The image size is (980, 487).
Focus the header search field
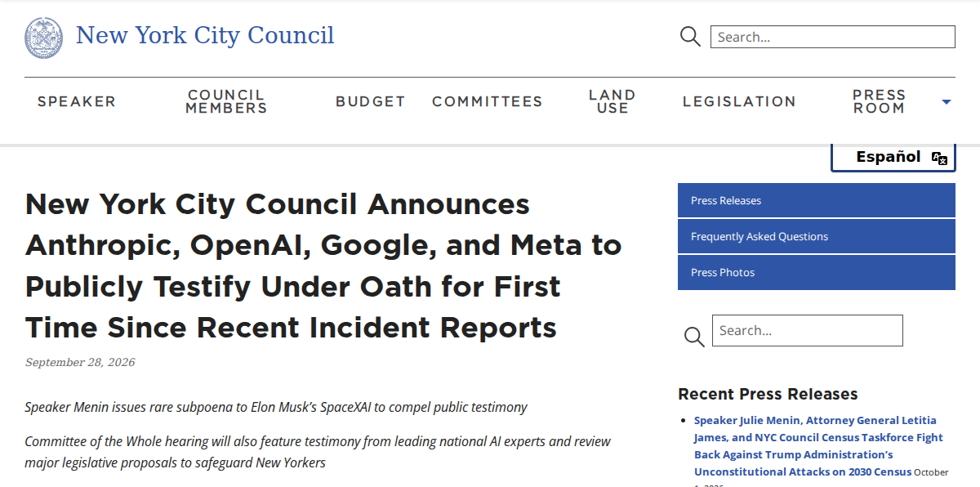point(833,37)
